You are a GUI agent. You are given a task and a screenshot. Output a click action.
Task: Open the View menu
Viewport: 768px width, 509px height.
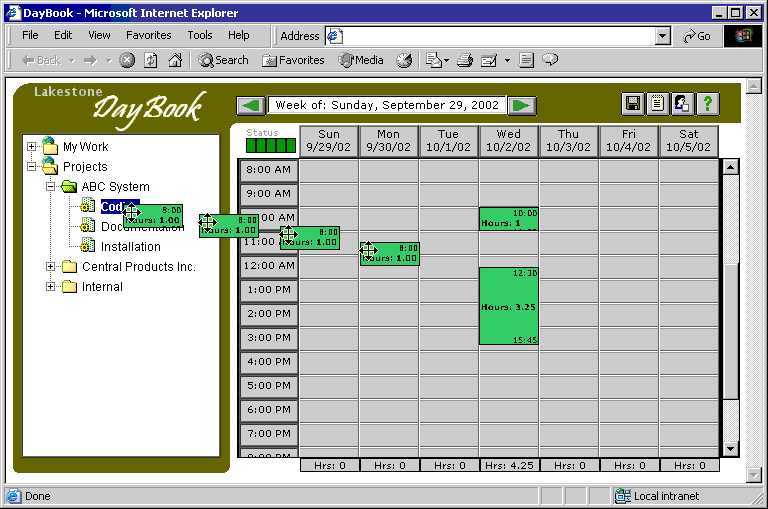pyautogui.click(x=99, y=35)
